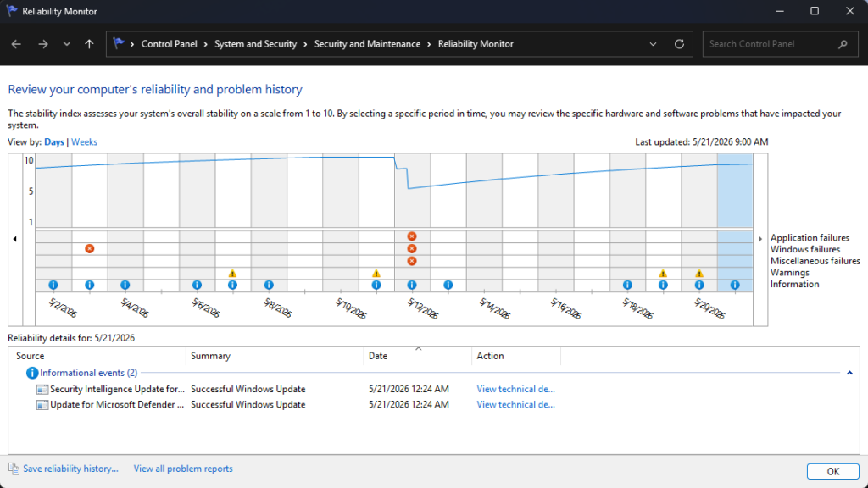Viewport: 868px width, 488px height.
Task: Go back with the back arrow
Action: click(16, 44)
